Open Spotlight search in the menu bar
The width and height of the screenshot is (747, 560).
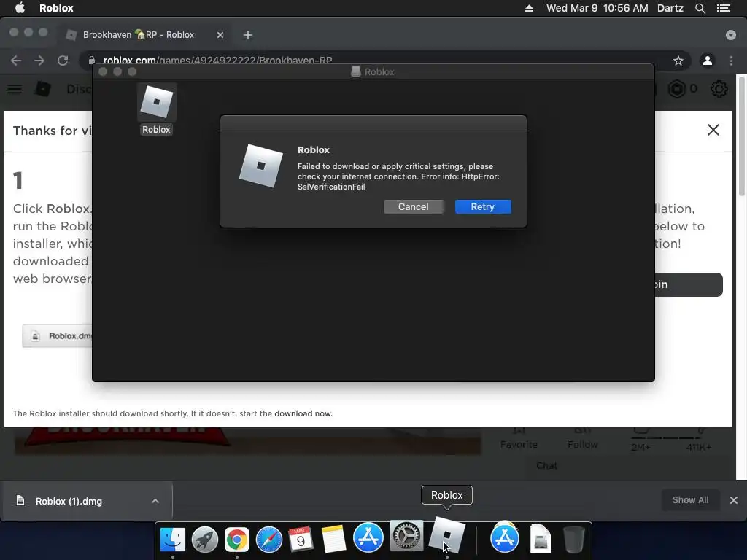coord(700,8)
